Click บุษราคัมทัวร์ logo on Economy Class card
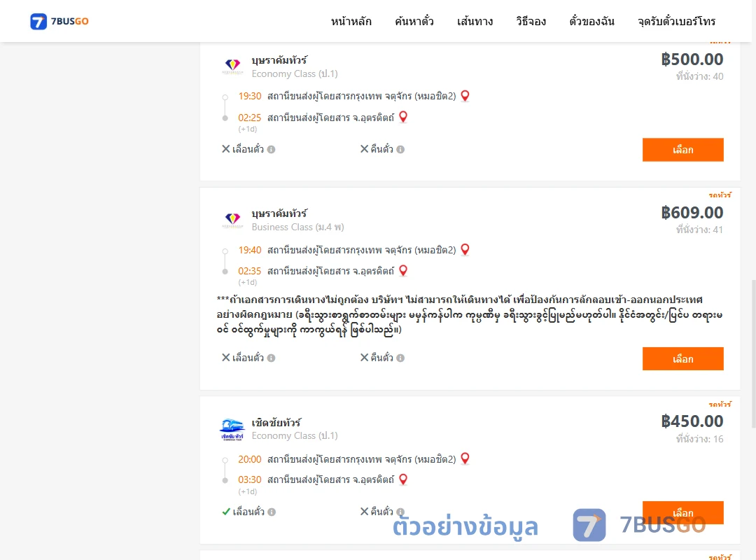The image size is (756, 560). pyautogui.click(x=233, y=66)
